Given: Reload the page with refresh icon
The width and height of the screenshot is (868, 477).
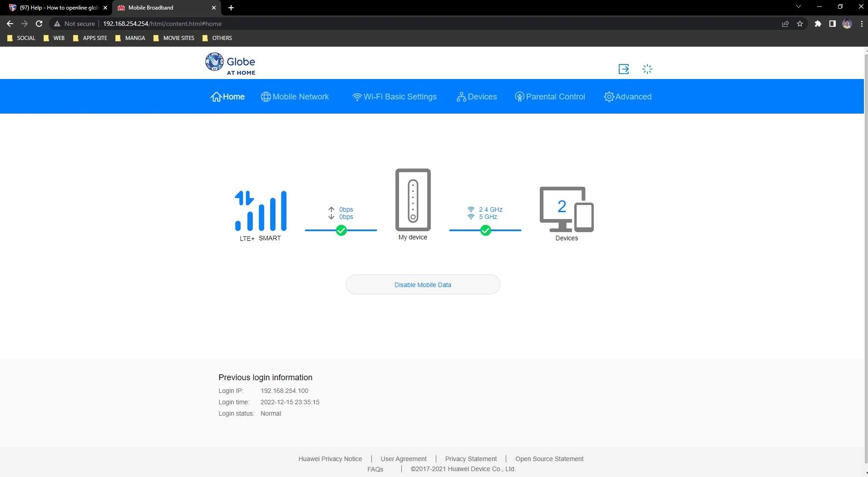Looking at the screenshot, I should point(39,24).
